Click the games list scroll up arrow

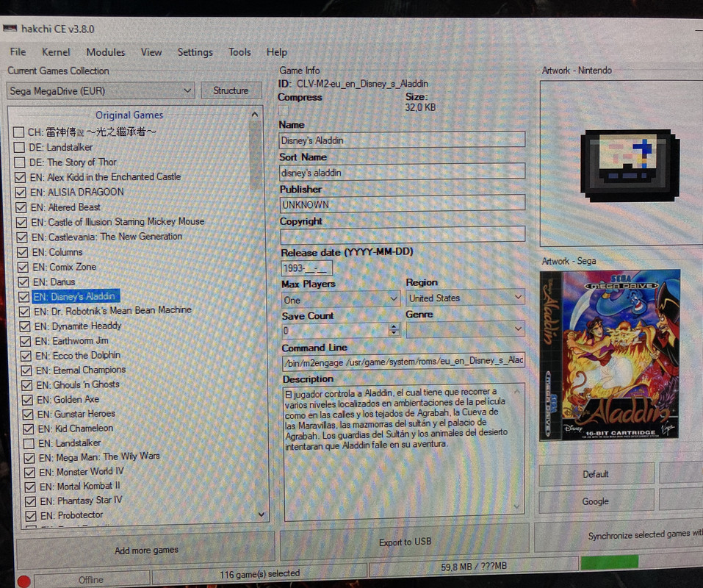tap(255, 115)
